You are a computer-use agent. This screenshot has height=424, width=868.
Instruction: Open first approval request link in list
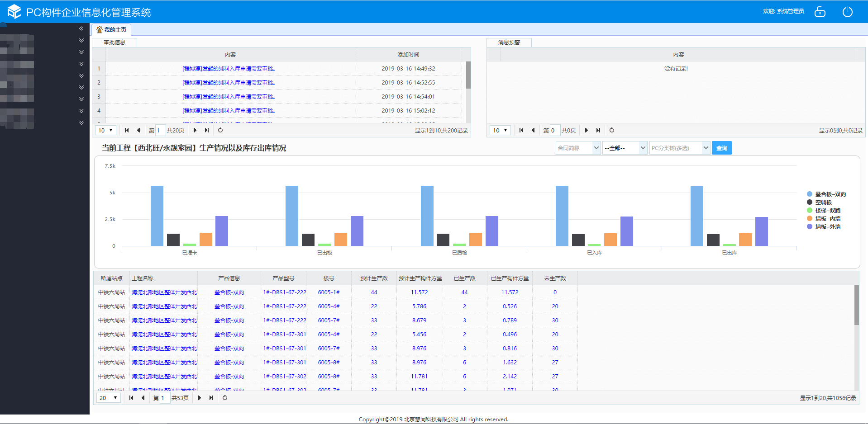click(x=229, y=69)
